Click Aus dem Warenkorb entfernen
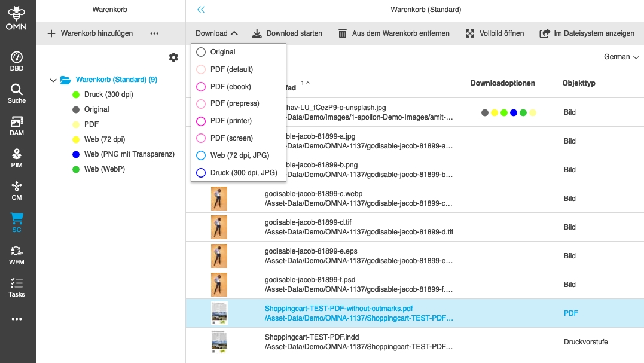 click(x=393, y=33)
